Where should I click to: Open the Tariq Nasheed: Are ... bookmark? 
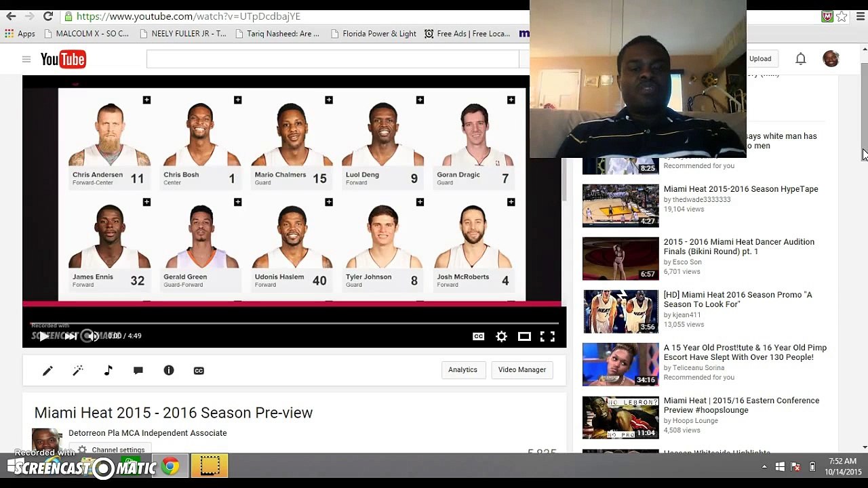pyautogui.click(x=277, y=34)
